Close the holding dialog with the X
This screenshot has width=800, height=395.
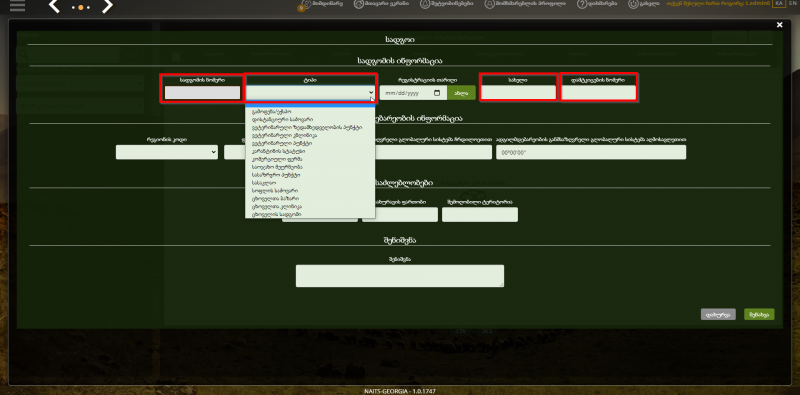click(x=780, y=24)
